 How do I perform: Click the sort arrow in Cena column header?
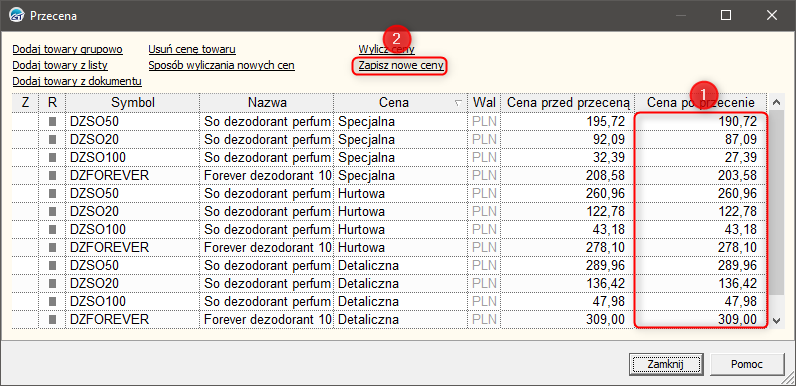click(458, 103)
